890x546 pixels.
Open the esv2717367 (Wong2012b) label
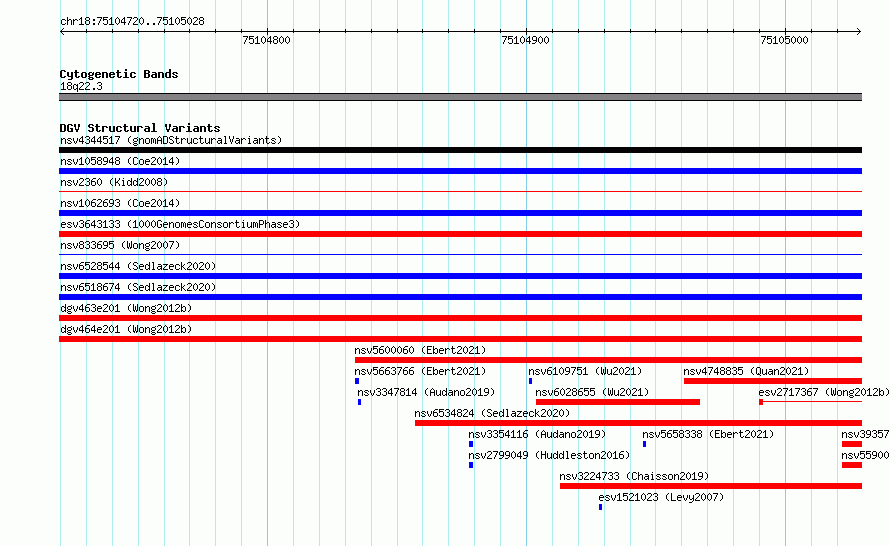[824, 392]
